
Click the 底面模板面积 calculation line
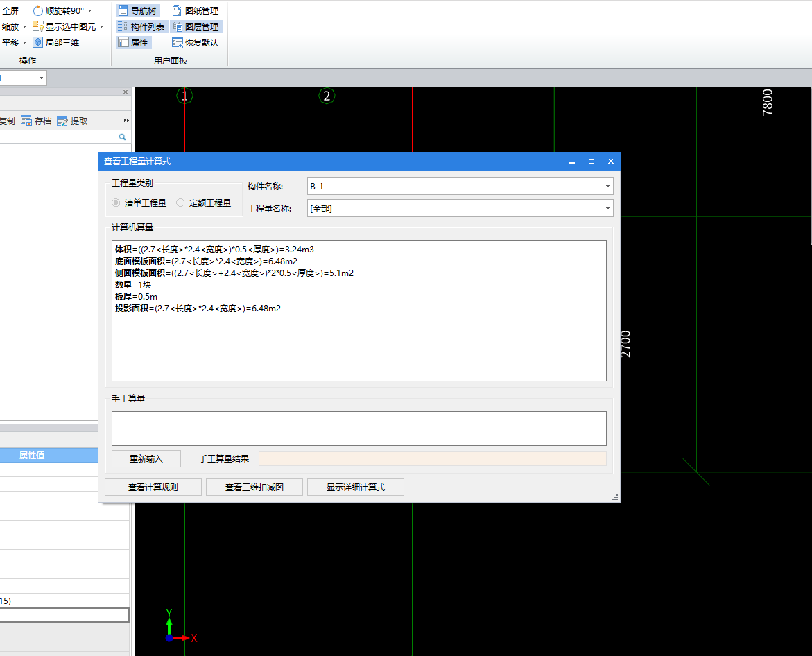pyautogui.click(x=206, y=261)
